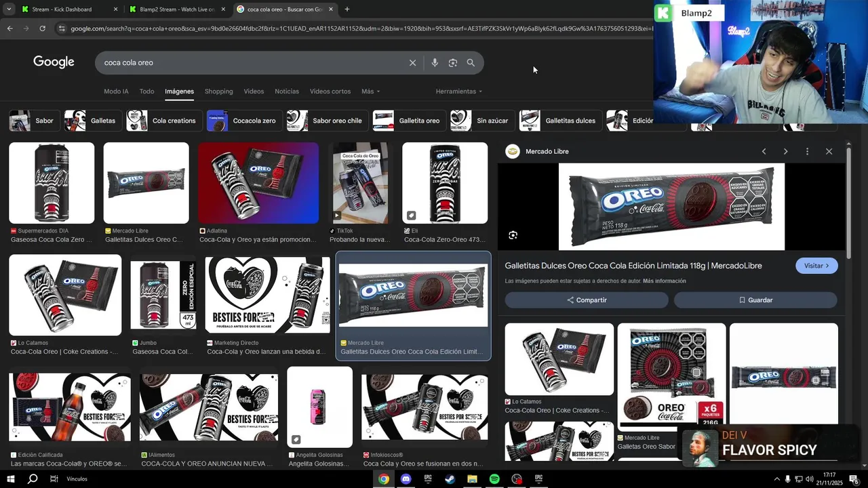Open the Galletitas Dulces Oreo preview title link
Viewport: 868px width, 488px height.
click(633, 266)
